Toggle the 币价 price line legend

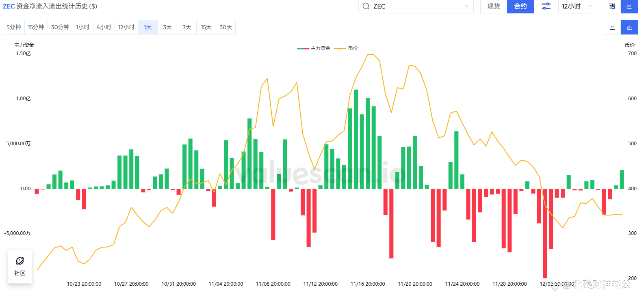[346, 48]
